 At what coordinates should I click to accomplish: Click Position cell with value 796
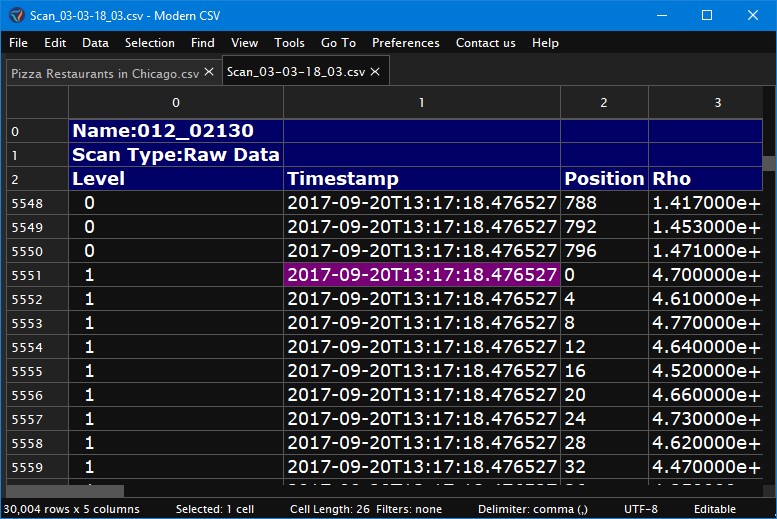[x=604, y=251]
